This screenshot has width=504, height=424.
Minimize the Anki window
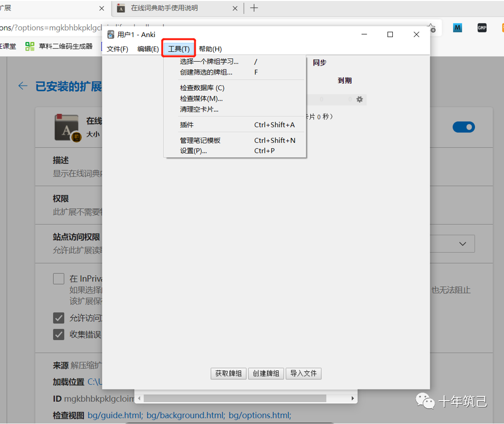point(364,34)
